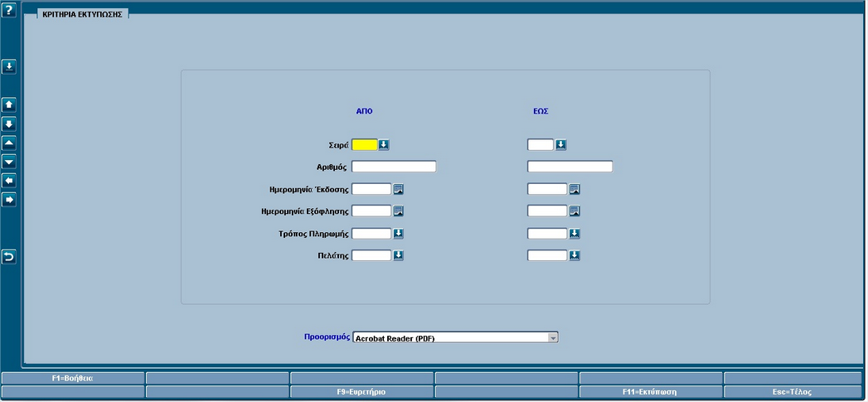Expand the Προορισμός Acrobat Reader (PDF) dropdown
This screenshot has height=402, width=868.
coord(552,338)
